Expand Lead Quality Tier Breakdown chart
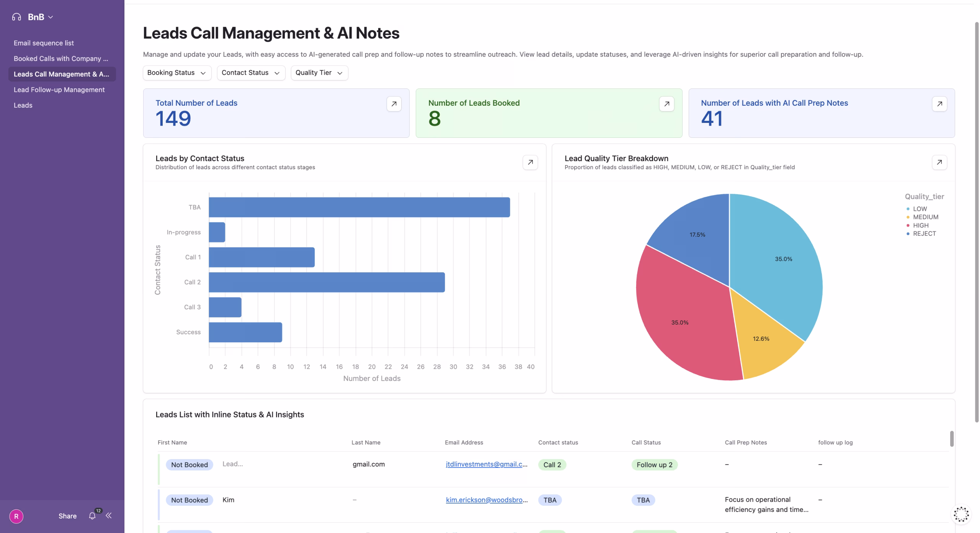Viewport: 980px width, 533px height. point(939,162)
